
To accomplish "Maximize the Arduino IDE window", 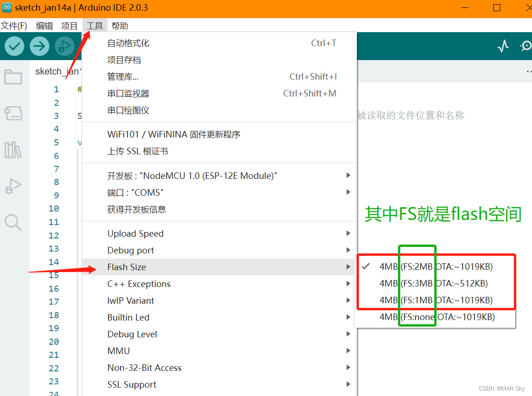I will coord(497,7).
